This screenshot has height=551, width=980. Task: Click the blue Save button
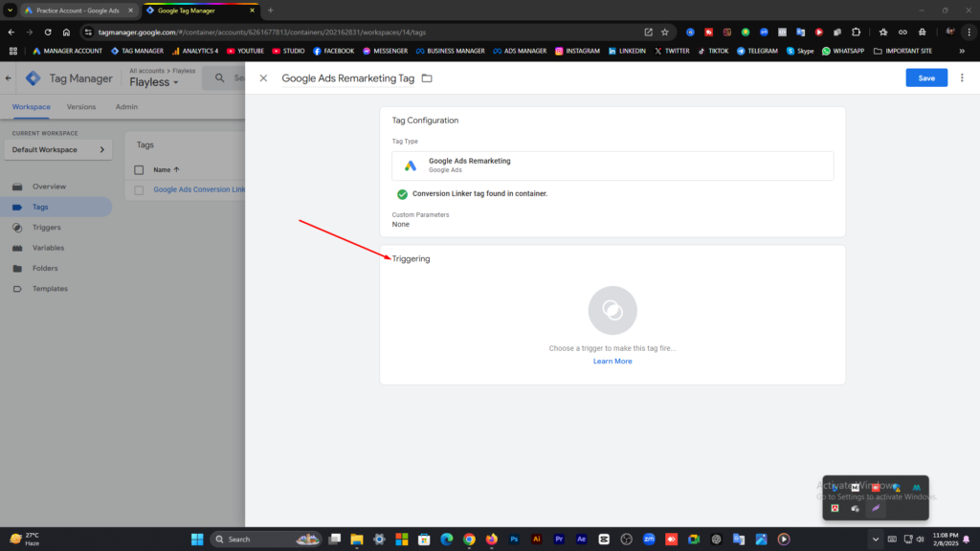click(x=926, y=78)
